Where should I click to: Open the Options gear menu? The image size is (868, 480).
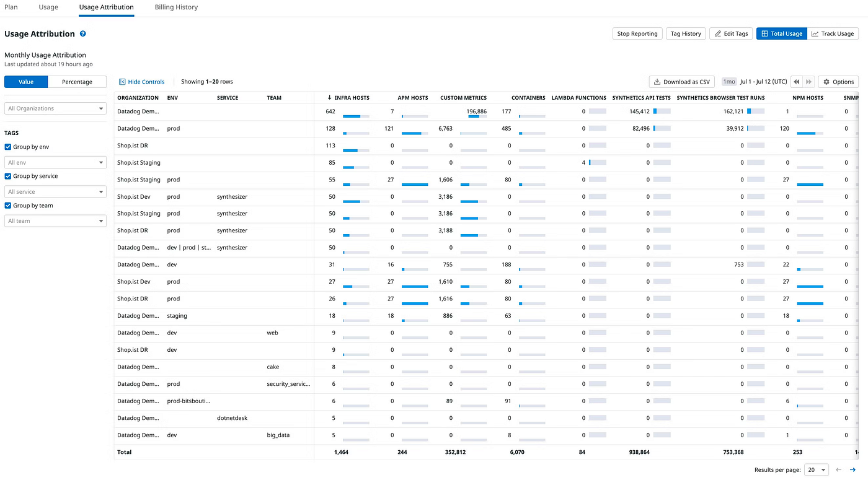click(x=838, y=82)
